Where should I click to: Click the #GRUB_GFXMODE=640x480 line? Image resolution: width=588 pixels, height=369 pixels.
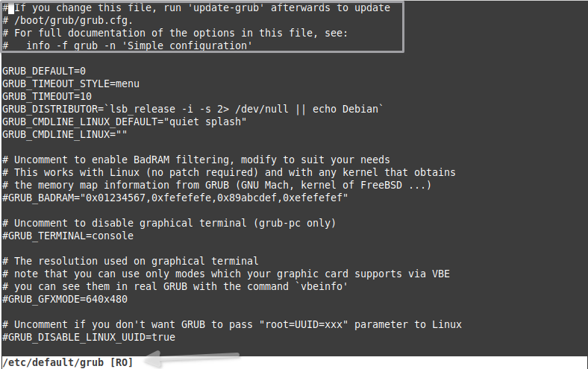[x=65, y=299]
